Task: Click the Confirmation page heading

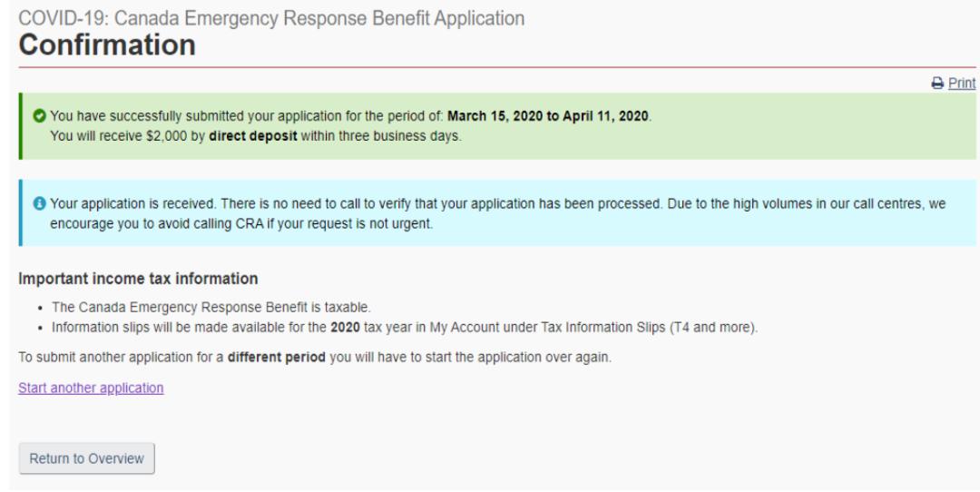Action: (x=107, y=44)
